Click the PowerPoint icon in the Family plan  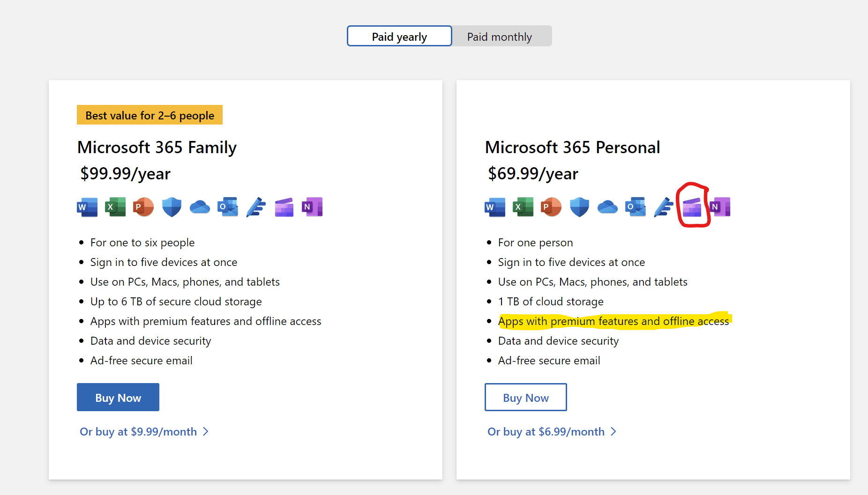click(143, 207)
